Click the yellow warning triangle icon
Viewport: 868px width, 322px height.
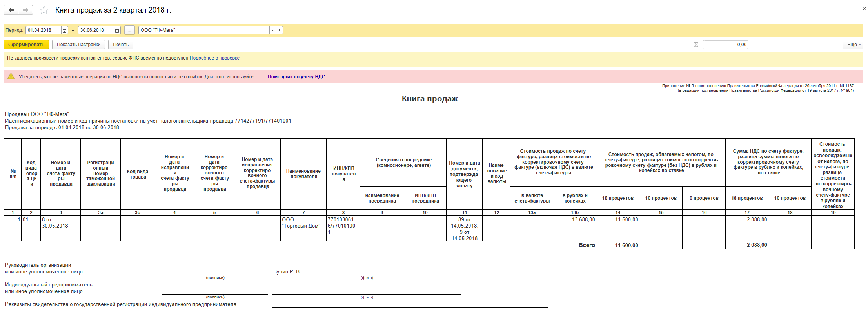coord(11,76)
